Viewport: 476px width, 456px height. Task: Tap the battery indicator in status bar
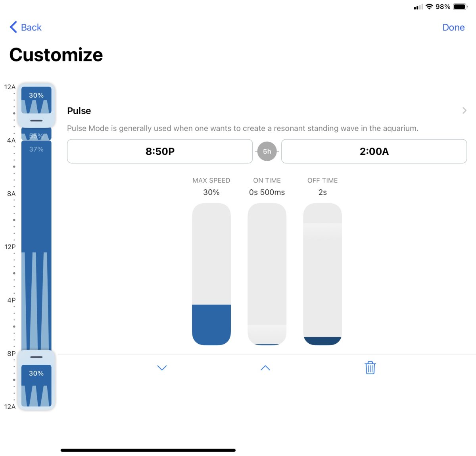click(x=460, y=7)
